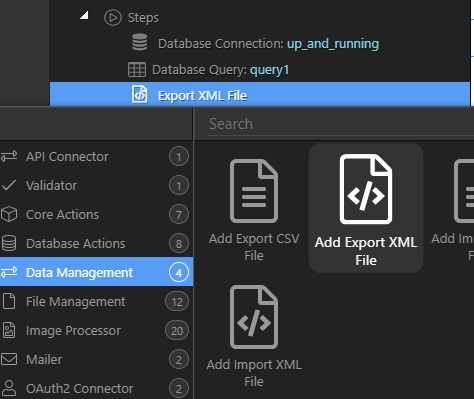Viewport: 474px width, 399px height.
Task: Collapse the Steps tree triangle
Action: coord(84,15)
